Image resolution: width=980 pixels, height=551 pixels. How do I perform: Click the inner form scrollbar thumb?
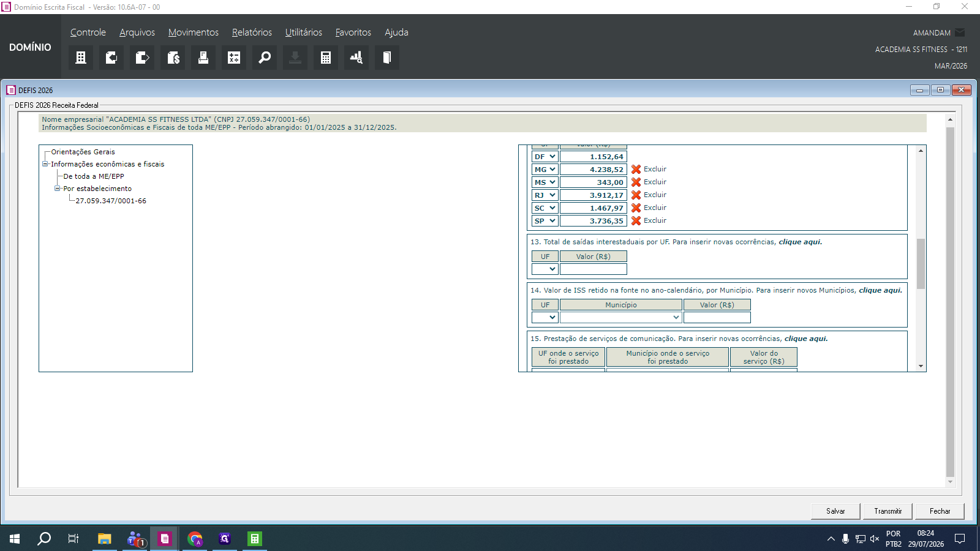click(921, 263)
